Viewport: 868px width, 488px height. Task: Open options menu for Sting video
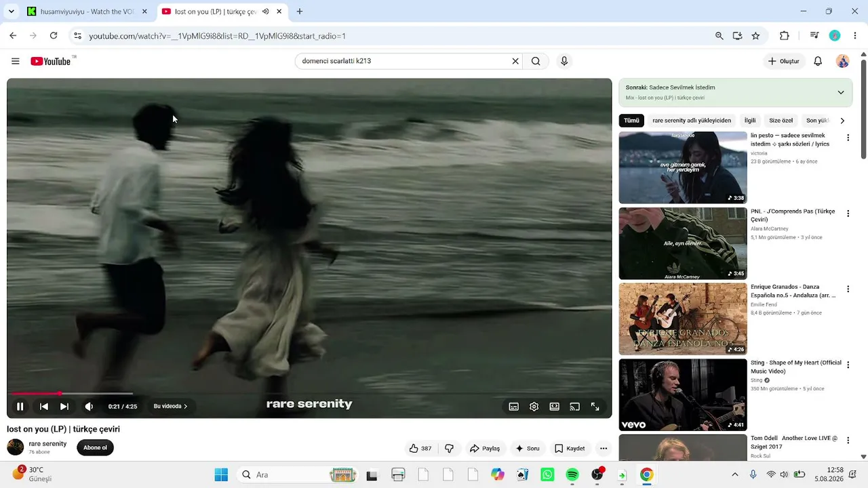click(848, 365)
